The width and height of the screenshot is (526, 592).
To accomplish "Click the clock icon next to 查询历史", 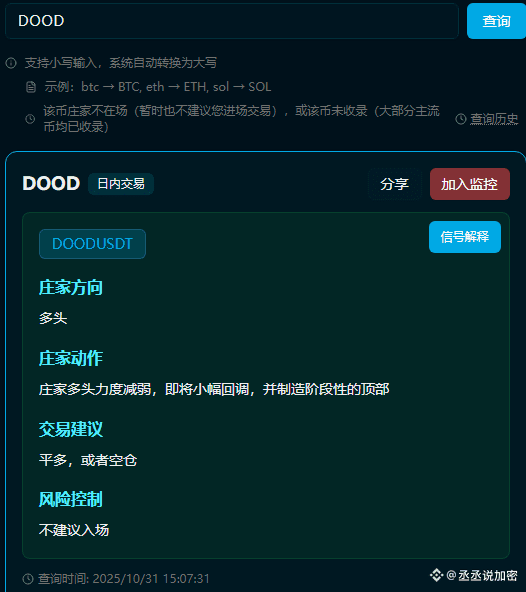I will (x=461, y=119).
